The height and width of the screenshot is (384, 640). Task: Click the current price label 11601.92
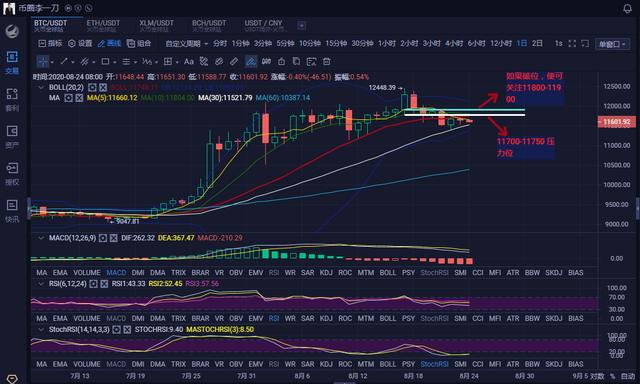(x=616, y=122)
